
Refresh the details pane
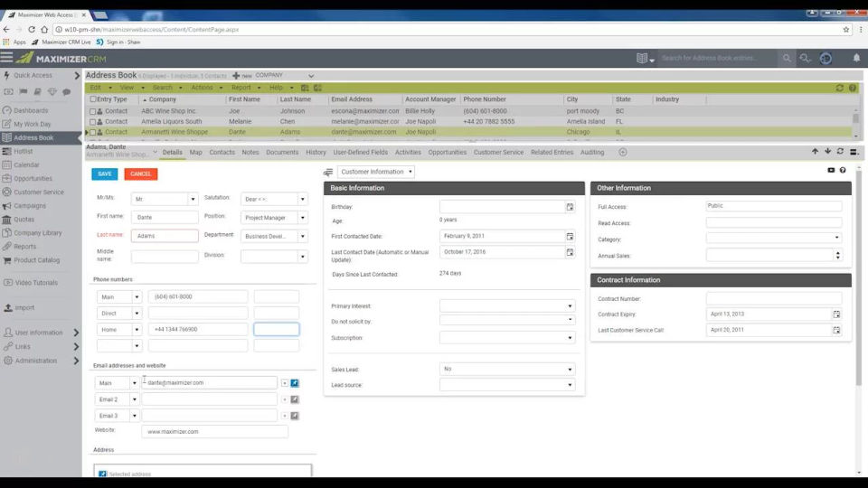click(x=840, y=151)
